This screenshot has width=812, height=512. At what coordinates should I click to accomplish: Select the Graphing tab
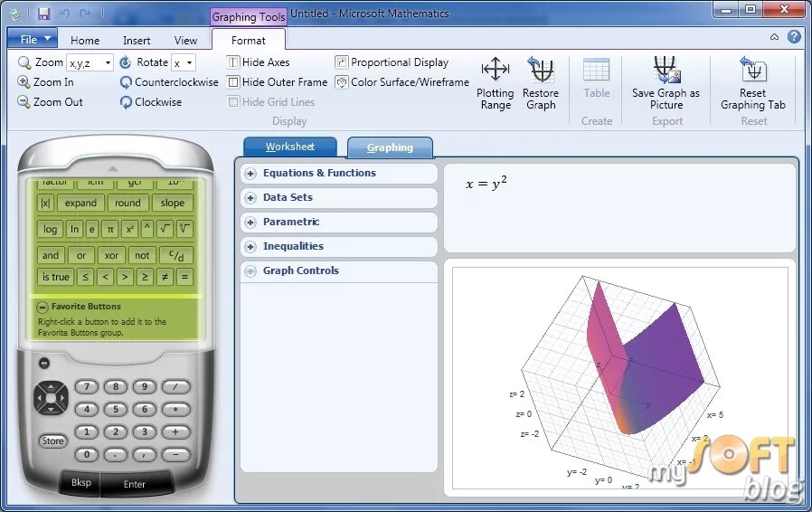point(390,147)
